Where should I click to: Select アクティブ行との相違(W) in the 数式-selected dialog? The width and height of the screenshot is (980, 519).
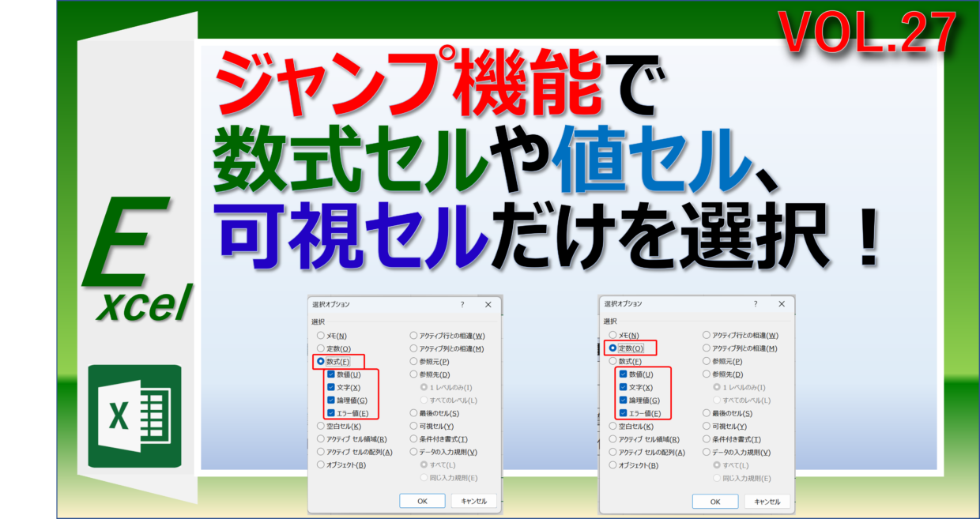pyautogui.click(x=413, y=336)
